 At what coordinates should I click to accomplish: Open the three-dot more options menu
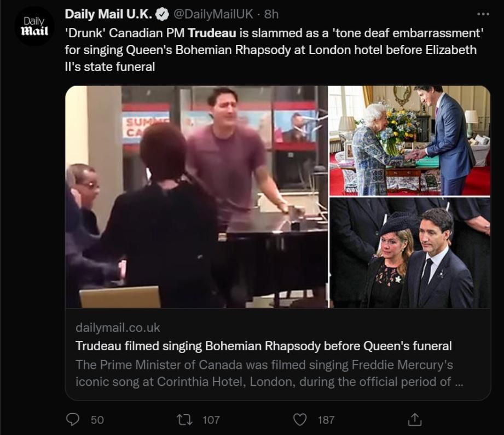coord(483,13)
